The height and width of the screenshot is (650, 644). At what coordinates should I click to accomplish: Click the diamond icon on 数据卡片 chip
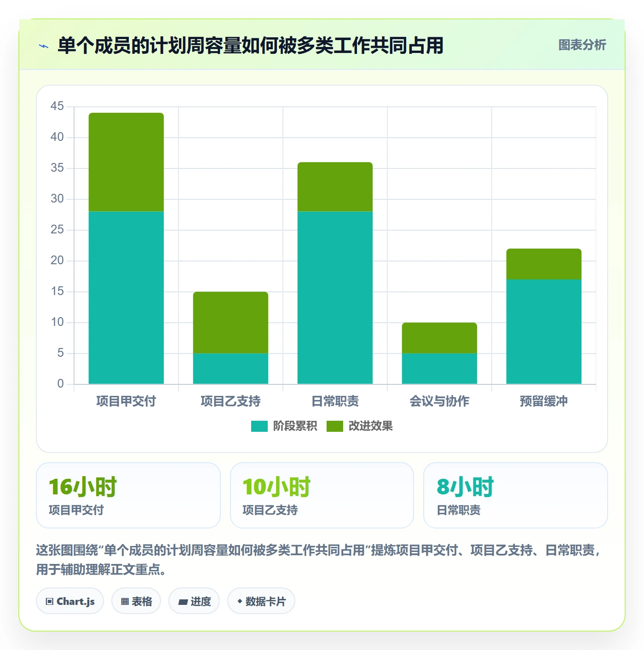coord(240,601)
